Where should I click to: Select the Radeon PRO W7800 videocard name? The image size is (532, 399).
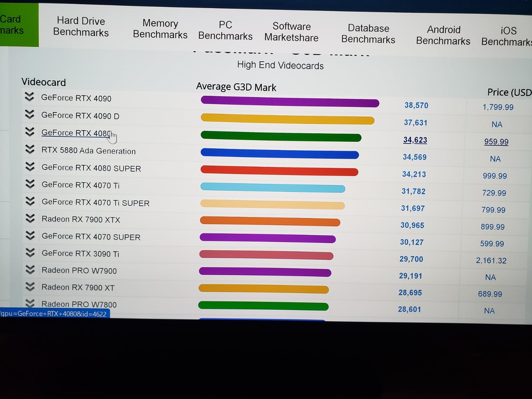pos(79,304)
